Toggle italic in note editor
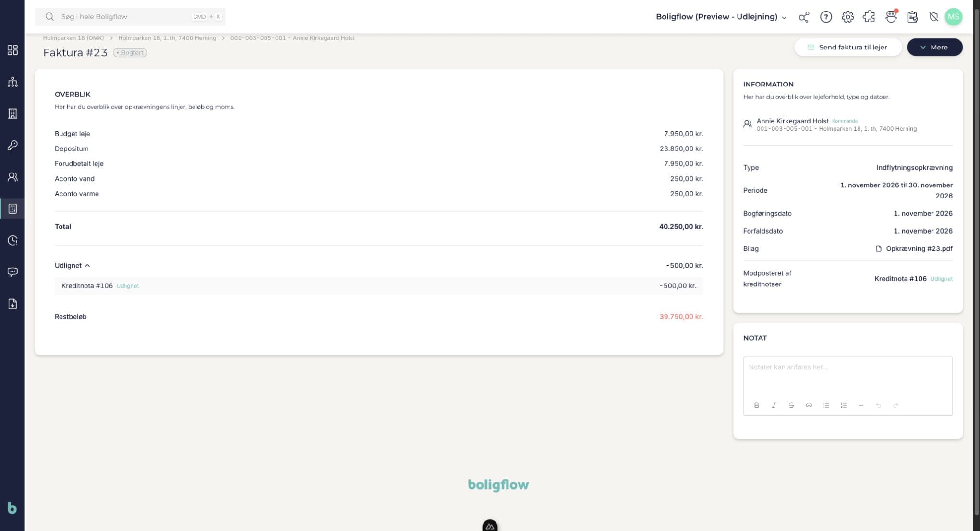 (774, 405)
